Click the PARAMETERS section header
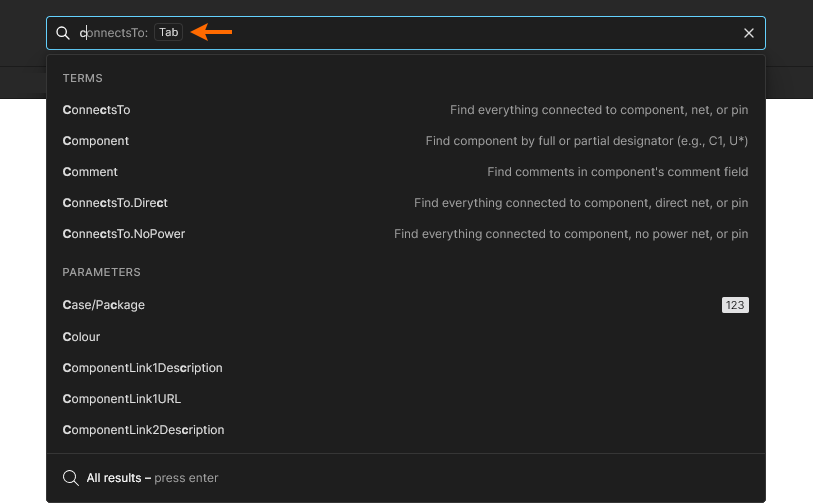The height and width of the screenshot is (503, 813). (101, 272)
